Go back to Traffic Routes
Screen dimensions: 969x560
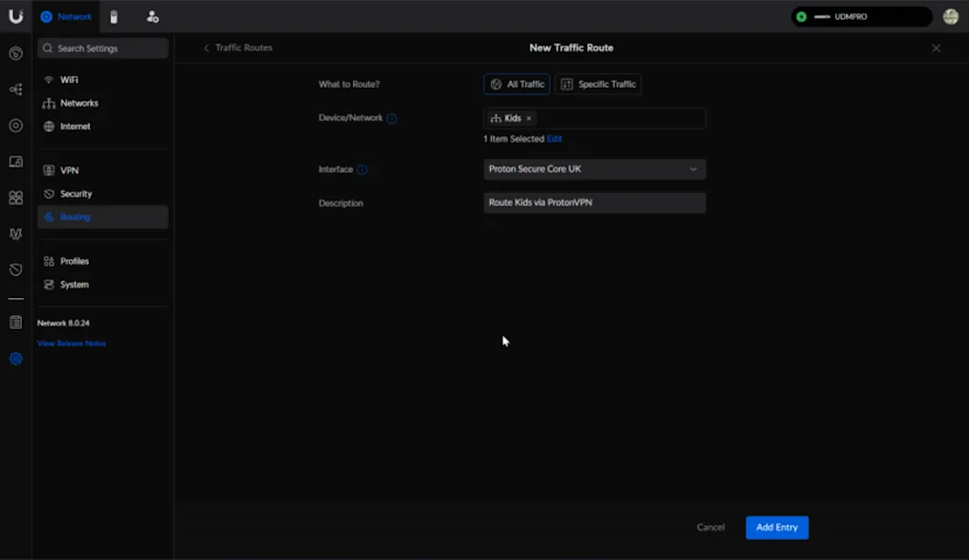click(x=238, y=47)
